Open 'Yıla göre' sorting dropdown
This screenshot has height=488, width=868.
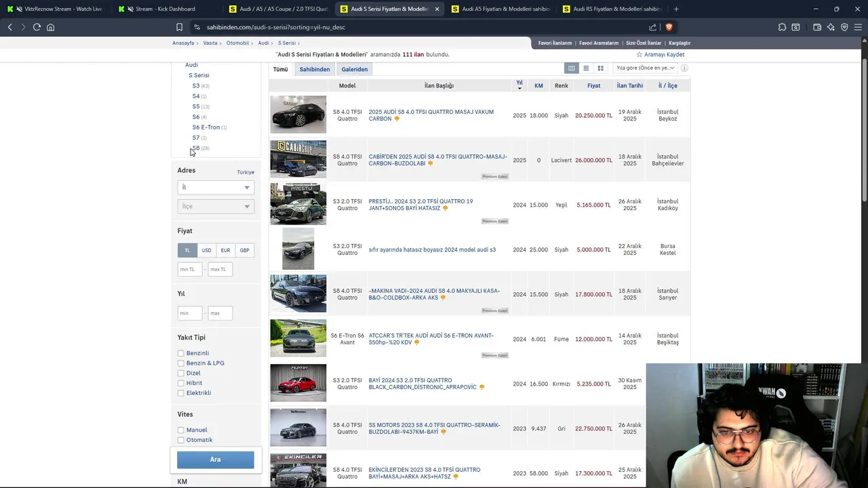[644, 68]
